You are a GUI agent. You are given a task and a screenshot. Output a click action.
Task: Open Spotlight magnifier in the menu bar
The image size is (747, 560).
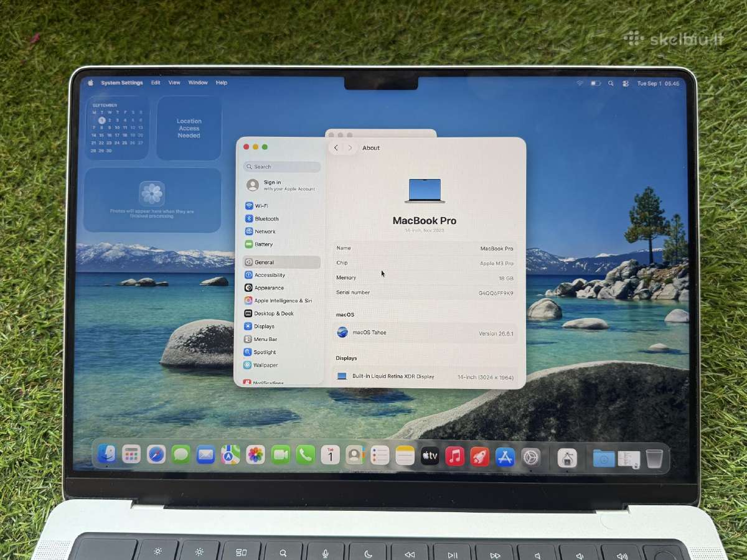coord(611,83)
